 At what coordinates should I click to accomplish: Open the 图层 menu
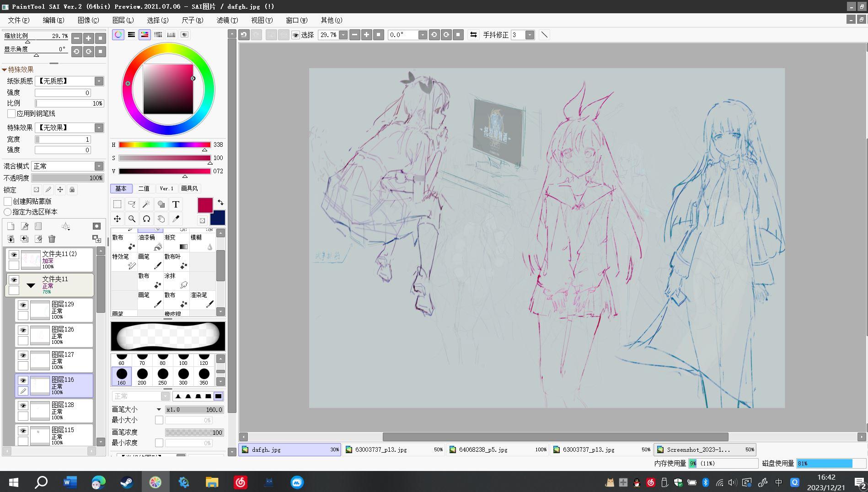click(123, 20)
